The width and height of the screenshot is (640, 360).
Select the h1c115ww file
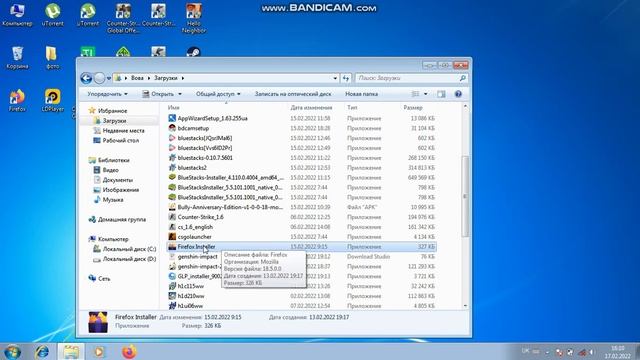click(190, 286)
